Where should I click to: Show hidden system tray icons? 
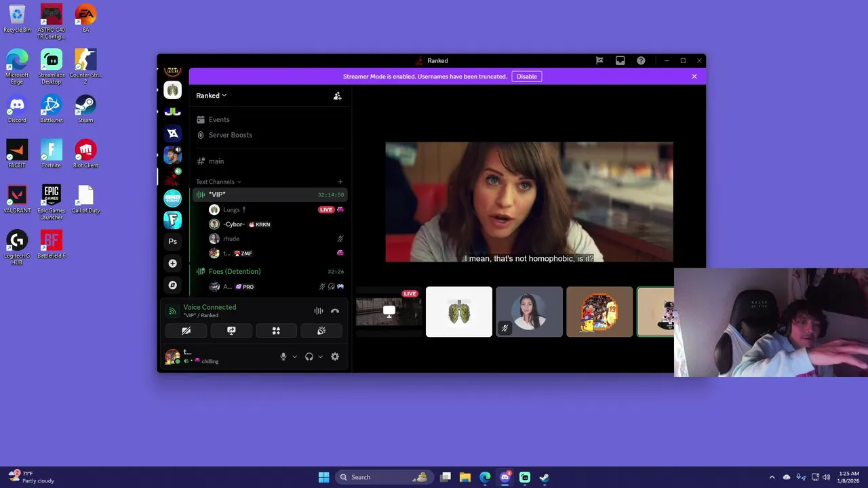point(772,477)
